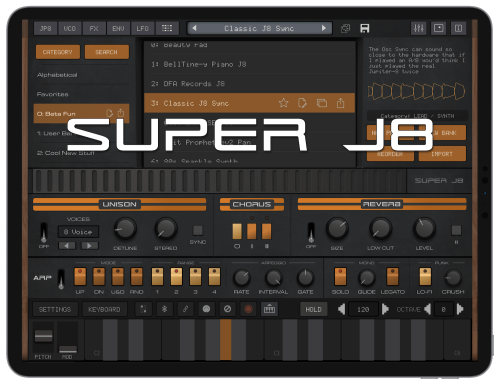Screen dimensions: 500x385
Task: Click the chain link icon in bottom bar
Action: point(185,309)
